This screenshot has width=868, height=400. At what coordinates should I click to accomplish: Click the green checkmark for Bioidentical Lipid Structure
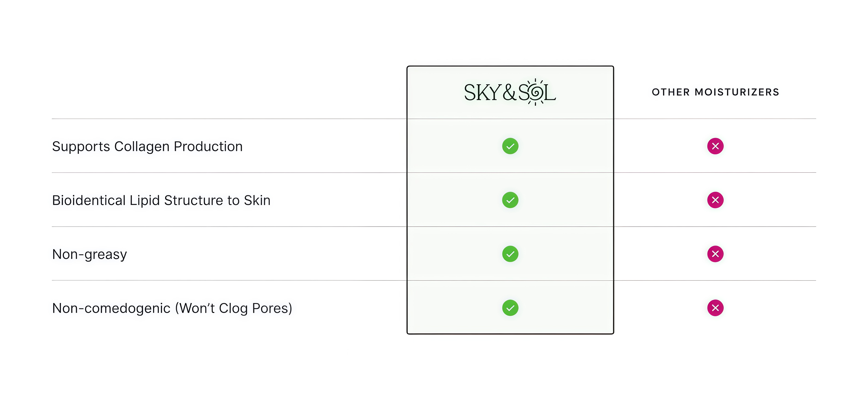510,200
